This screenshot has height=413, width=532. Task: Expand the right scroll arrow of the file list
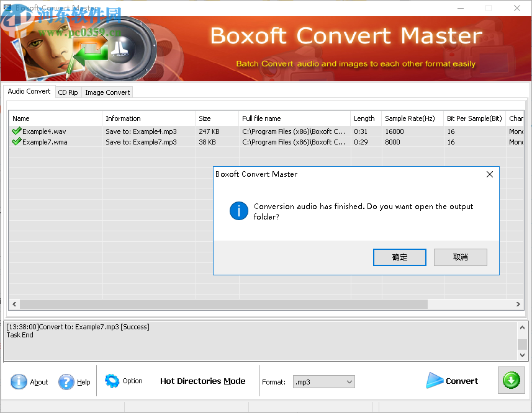pos(519,304)
